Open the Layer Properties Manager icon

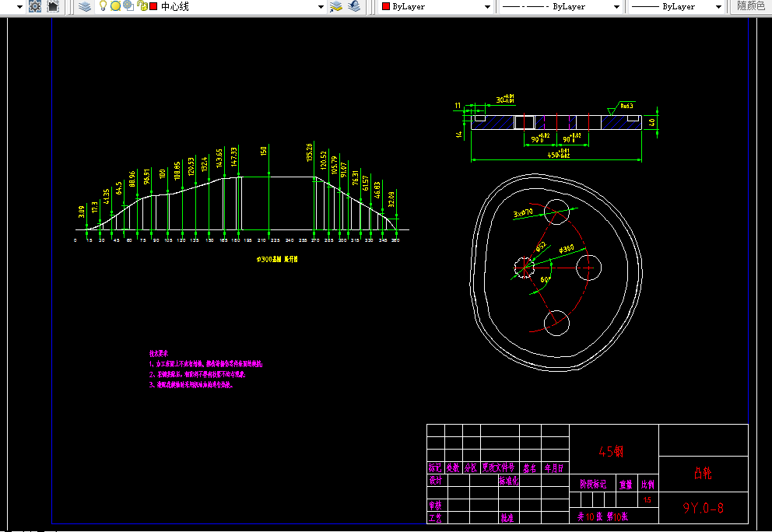pyautogui.click(x=85, y=6)
